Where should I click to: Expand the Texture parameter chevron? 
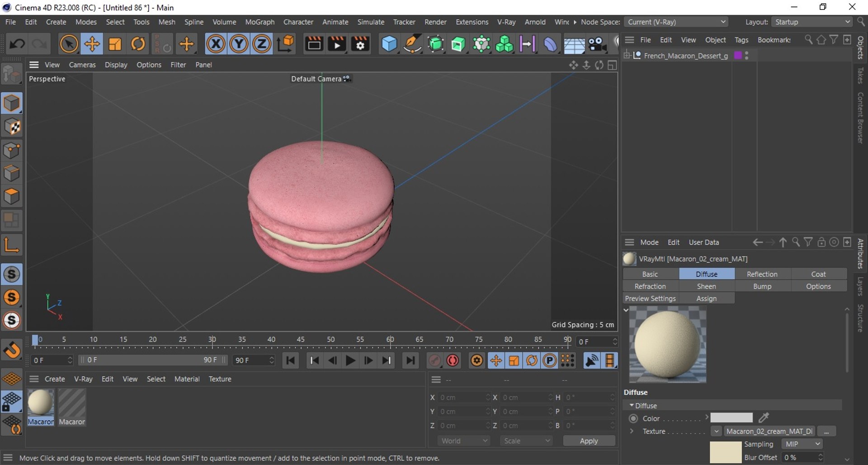coord(632,431)
